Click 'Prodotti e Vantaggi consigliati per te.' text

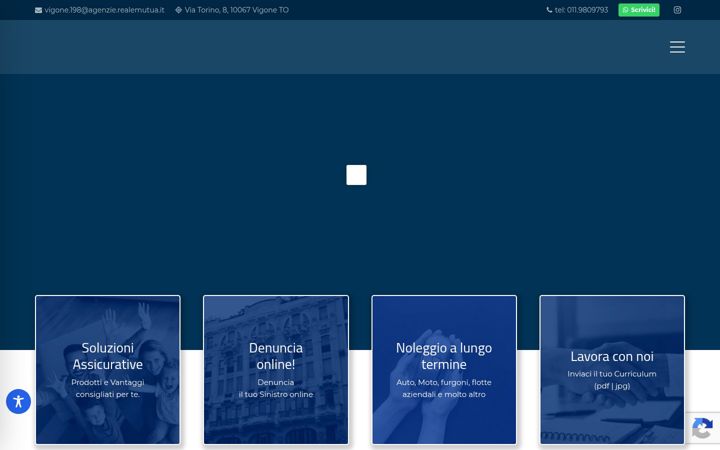(108, 388)
